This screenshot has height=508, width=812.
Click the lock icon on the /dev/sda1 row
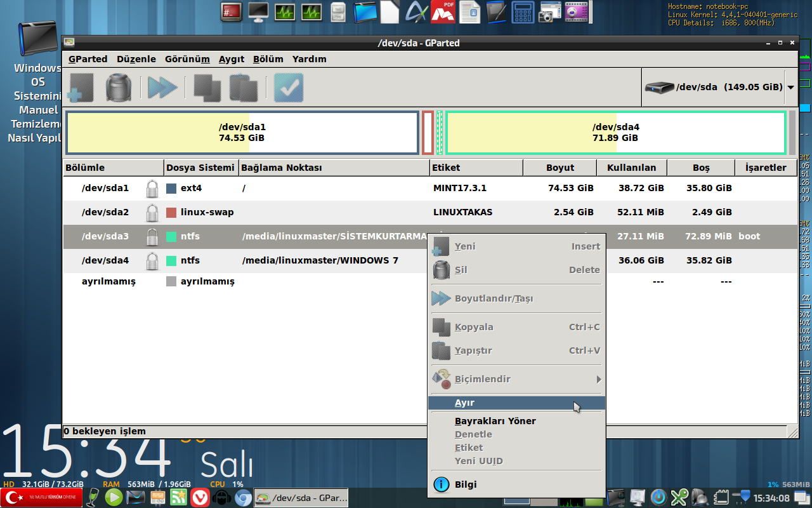click(152, 189)
